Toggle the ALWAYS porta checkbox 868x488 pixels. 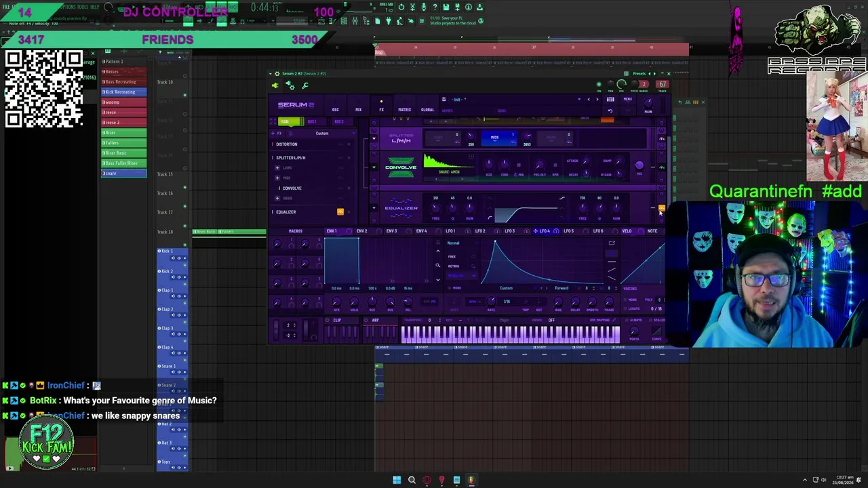627,321
